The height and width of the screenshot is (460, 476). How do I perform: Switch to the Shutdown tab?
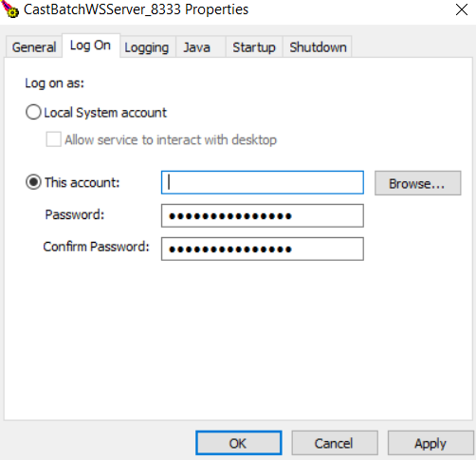pyautogui.click(x=318, y=47)
